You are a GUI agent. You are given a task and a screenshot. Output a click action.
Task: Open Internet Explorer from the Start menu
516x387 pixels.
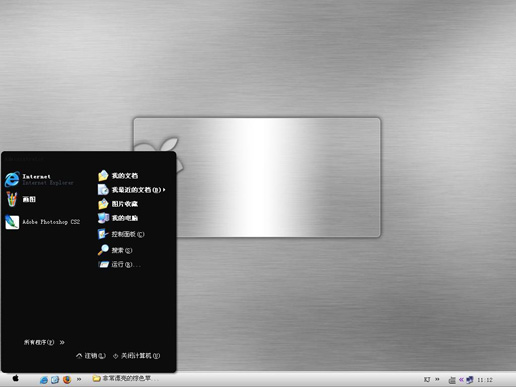40,179
